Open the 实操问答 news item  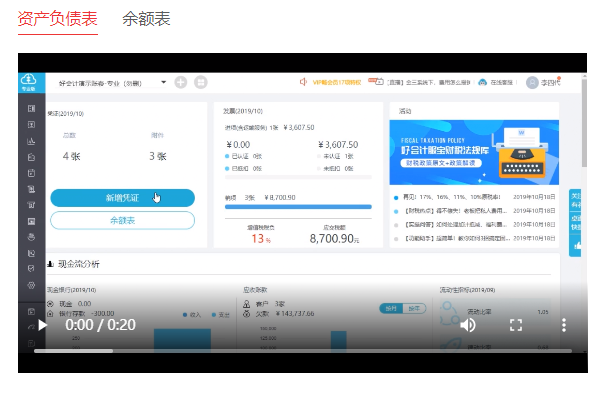tap(456, 224)
